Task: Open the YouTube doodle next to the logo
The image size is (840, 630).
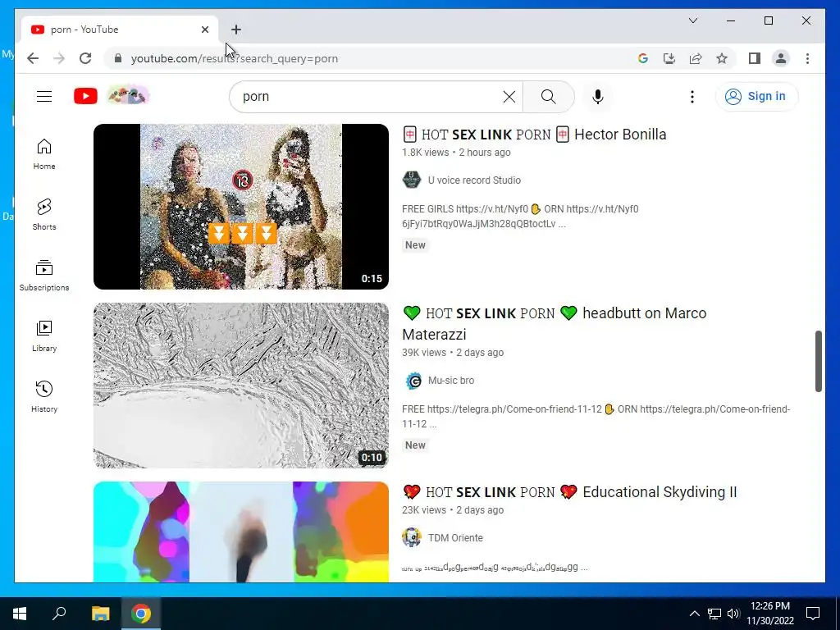Action: [x=128, y=97]
